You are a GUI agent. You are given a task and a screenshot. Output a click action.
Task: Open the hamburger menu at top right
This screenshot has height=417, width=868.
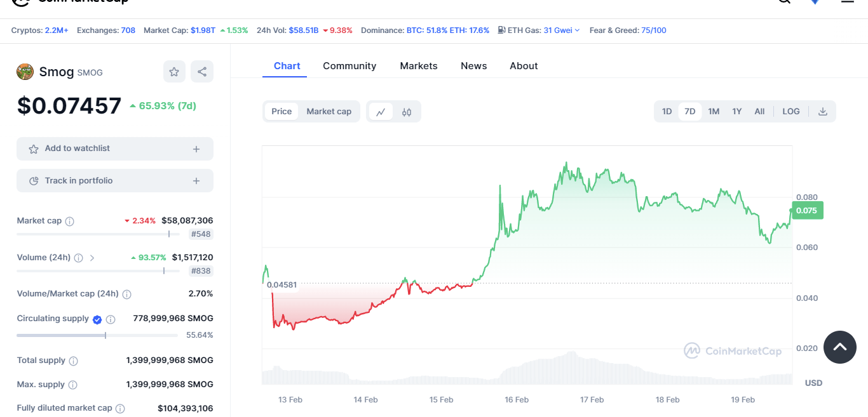848,2
